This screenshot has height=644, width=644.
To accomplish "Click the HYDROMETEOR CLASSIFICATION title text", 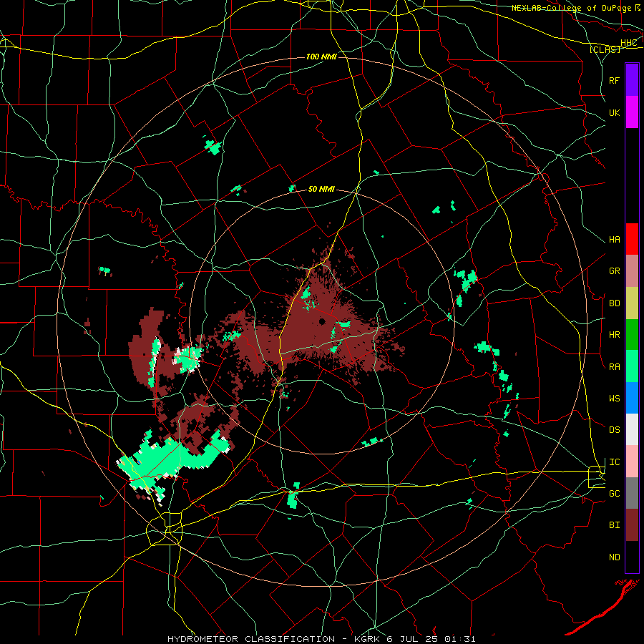I will pos(251,639).
